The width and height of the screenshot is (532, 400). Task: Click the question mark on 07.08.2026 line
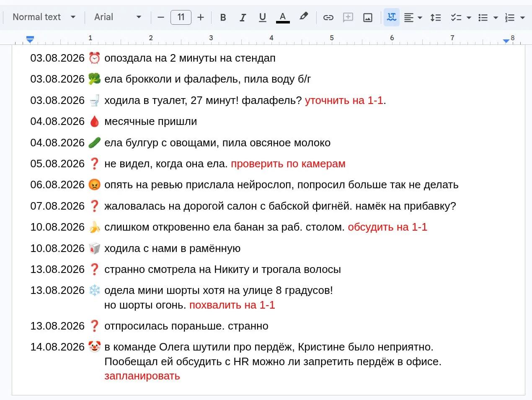pos(95,206)
